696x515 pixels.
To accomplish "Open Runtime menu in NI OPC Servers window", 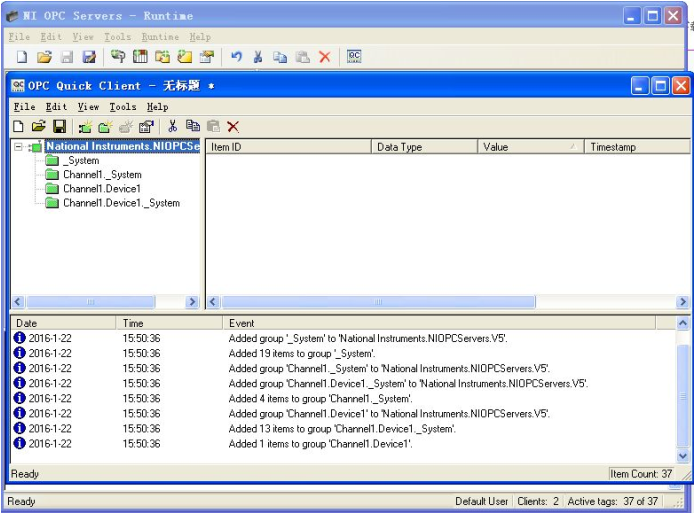I will click(160, 37).
